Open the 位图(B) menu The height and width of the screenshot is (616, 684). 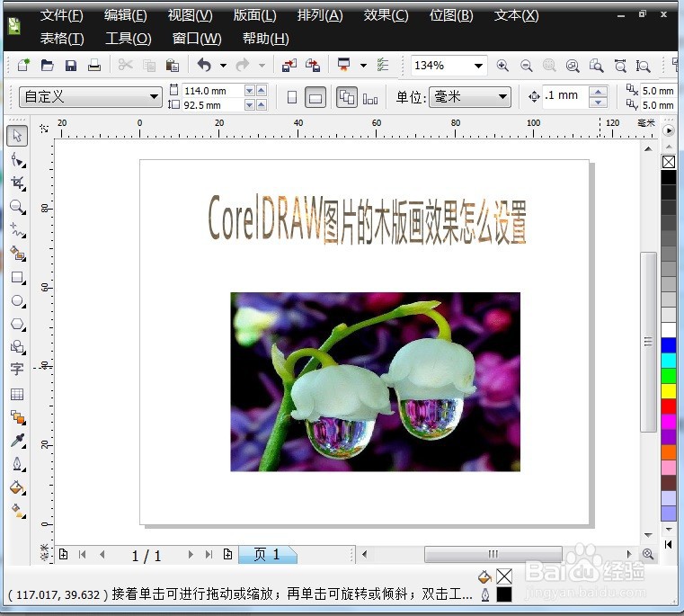tap(451, 15)
